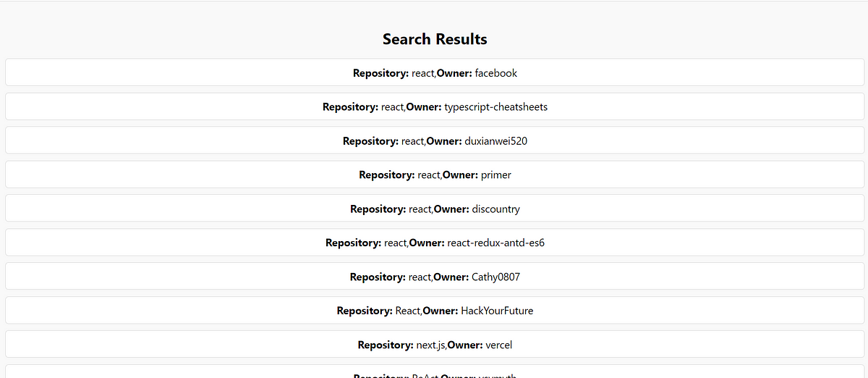
Task: Open the discountry react result
Action: tap(435, 209)
